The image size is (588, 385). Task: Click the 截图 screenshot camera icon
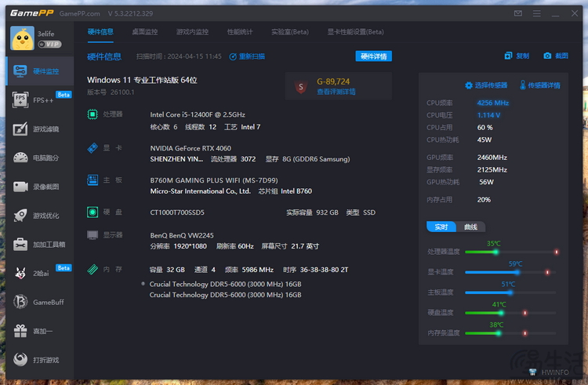547,56
